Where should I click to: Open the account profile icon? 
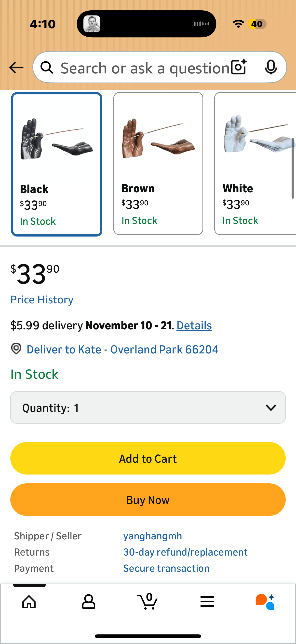tap(89, 602)
